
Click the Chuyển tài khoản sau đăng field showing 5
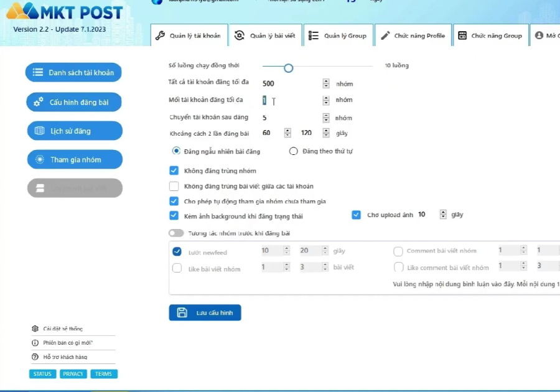292,118
